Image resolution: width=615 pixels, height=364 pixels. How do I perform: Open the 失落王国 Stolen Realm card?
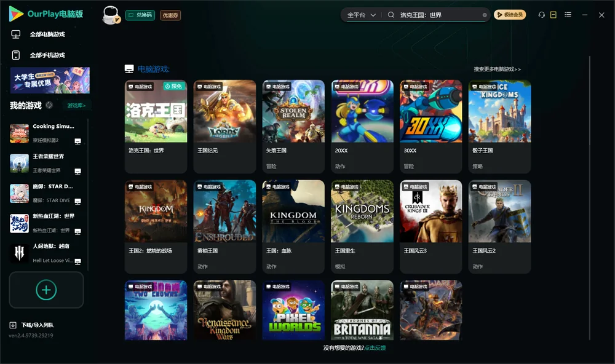click(x=293, y=126)
